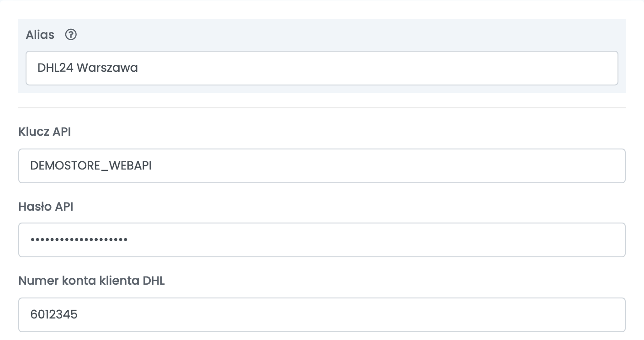The height and width of the screenshot is (340, 644).
Task: Click the "Hasło API" label
Action: click(x=46, y=207)
